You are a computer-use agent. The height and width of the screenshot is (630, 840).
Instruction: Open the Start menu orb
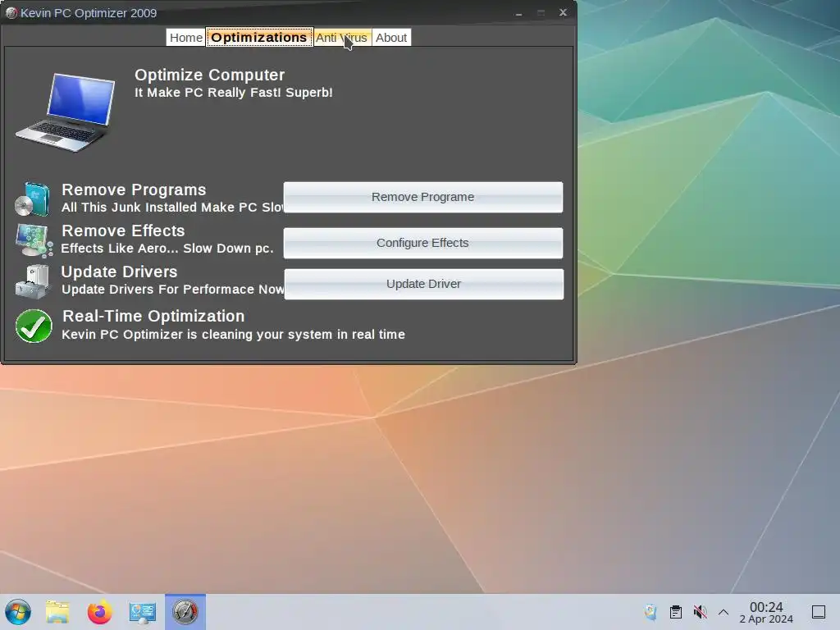pyautogui.click(x=18, y=612)
